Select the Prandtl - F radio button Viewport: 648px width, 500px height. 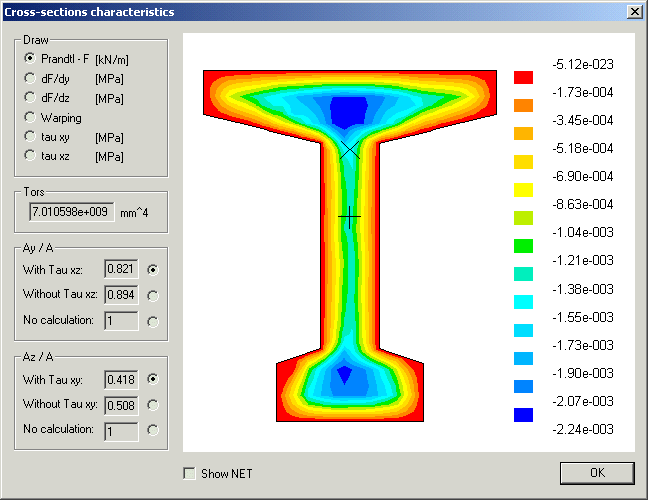30,58
